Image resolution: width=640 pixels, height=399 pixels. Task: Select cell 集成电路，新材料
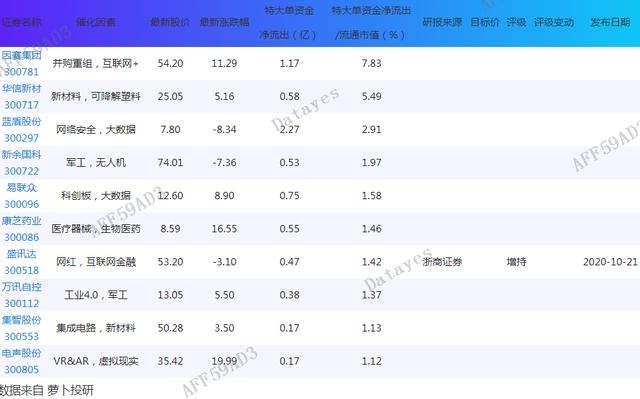pos(96,328)
